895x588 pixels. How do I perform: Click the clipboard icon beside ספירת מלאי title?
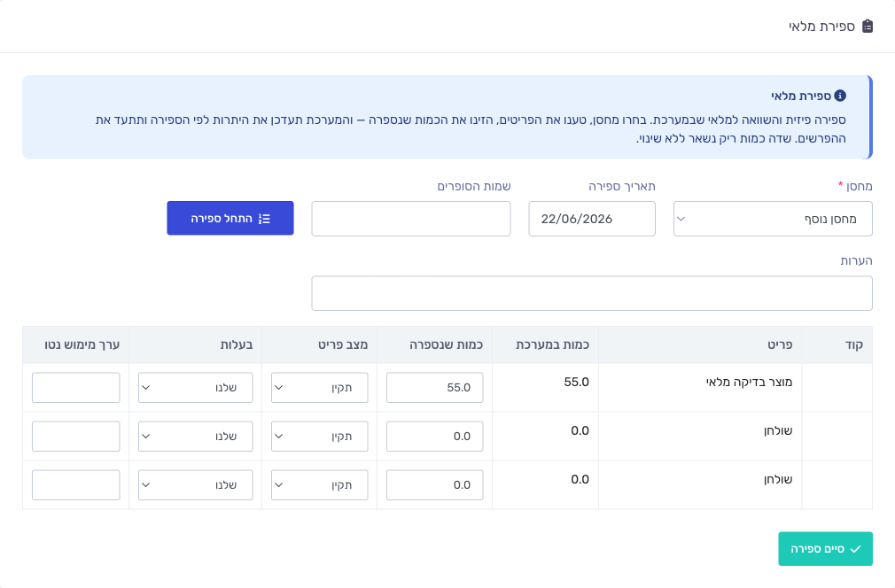point(867,27)
